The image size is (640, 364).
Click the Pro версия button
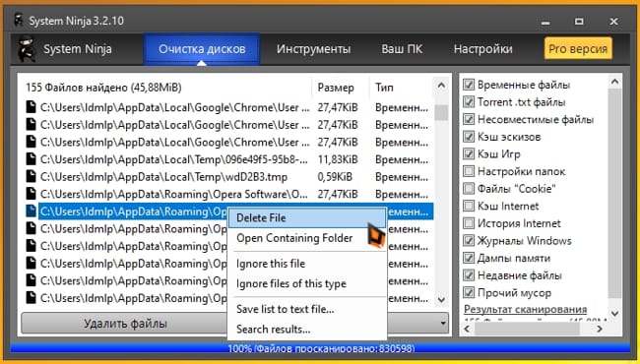tap(578, 49)
